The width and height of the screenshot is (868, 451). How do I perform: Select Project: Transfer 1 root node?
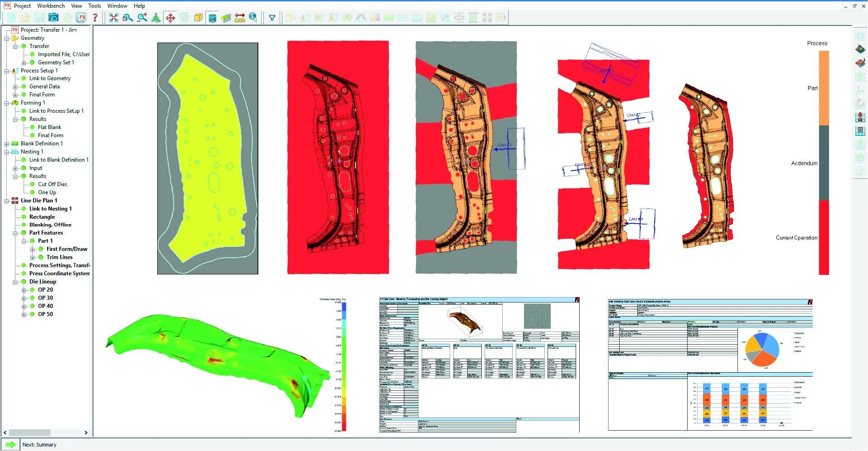48,30
